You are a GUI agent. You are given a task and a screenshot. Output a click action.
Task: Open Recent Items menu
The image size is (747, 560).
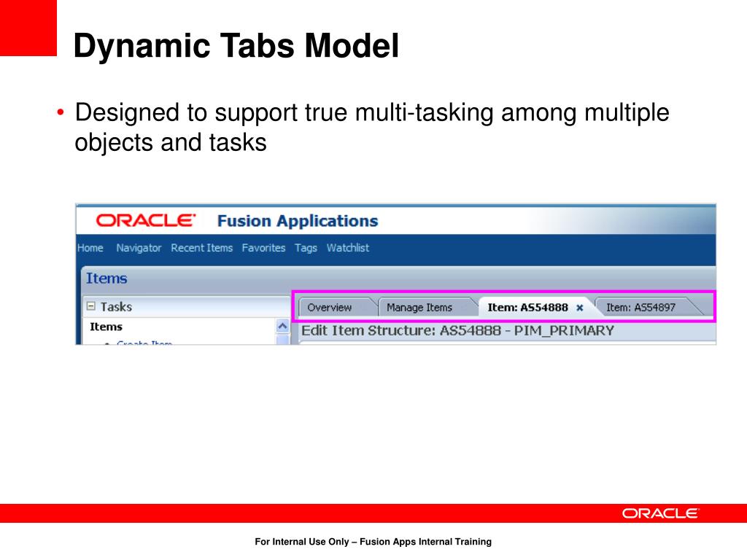[x=201, y=248]
